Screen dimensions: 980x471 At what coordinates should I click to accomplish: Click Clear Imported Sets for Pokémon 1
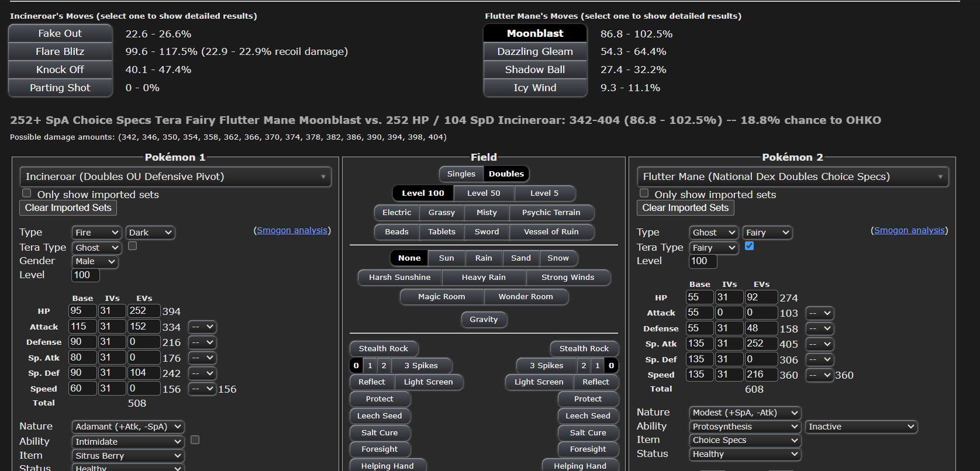coord(68,207)
